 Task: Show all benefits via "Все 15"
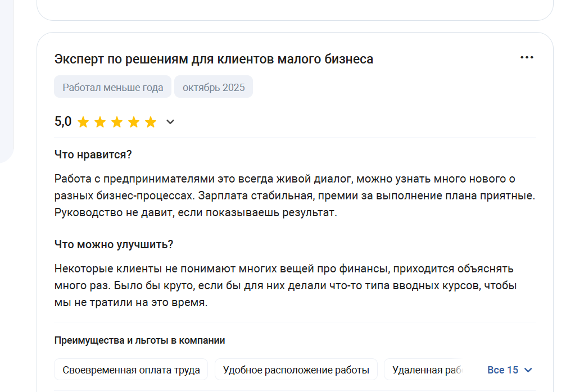502,370
